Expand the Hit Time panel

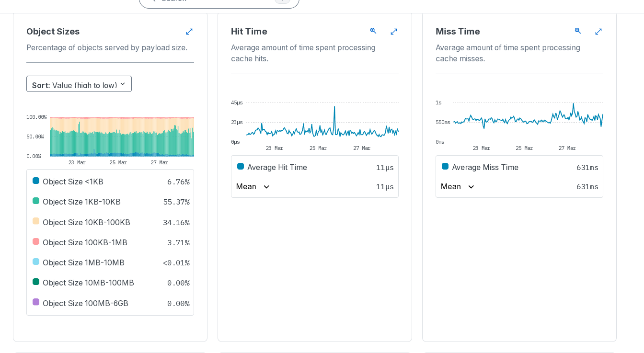(x=394, y=32)
